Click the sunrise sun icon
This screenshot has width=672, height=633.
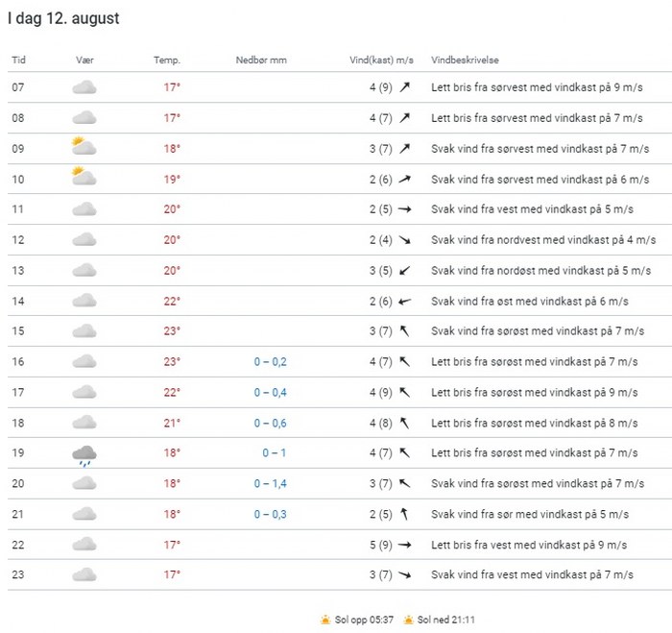pos(326,620)
